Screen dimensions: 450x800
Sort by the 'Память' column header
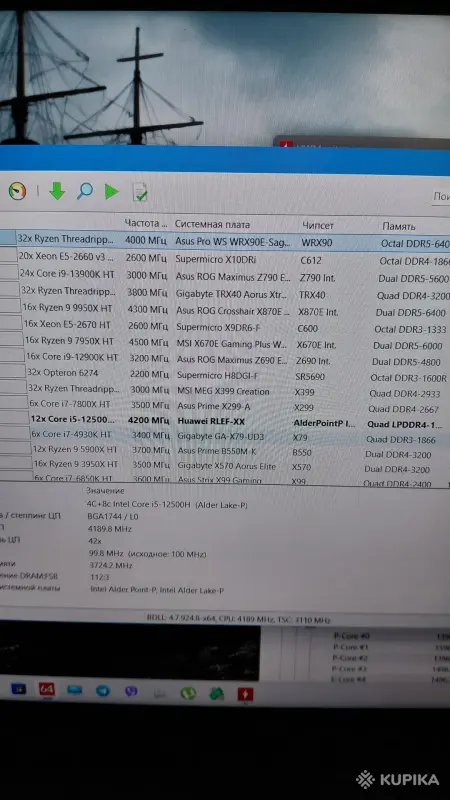(x=398, y=226)
